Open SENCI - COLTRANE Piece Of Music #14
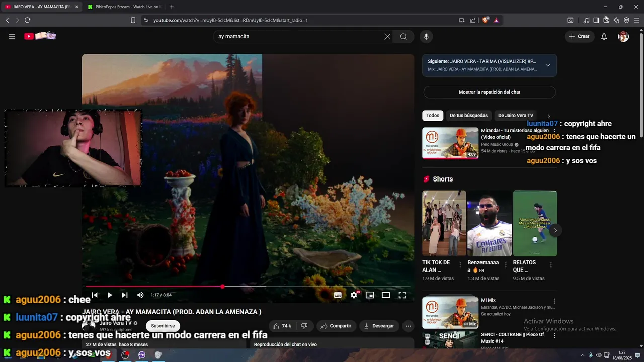644x362 pixels. pos(513,338)
